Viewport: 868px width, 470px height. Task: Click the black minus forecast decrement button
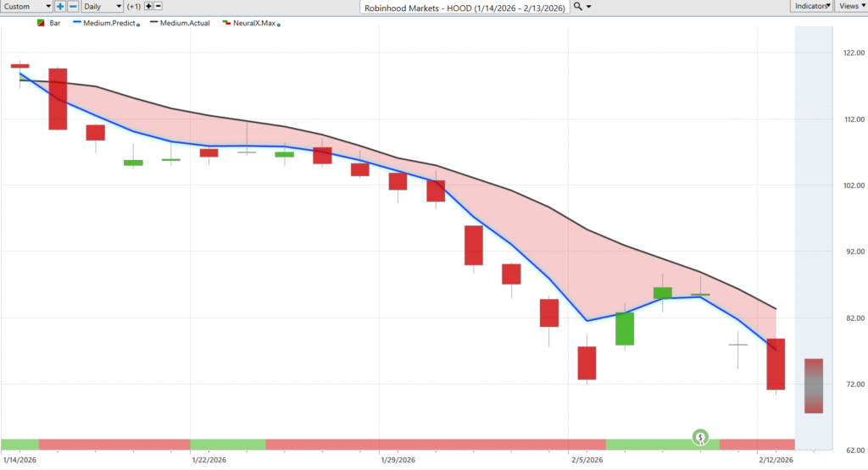(159, 6)
